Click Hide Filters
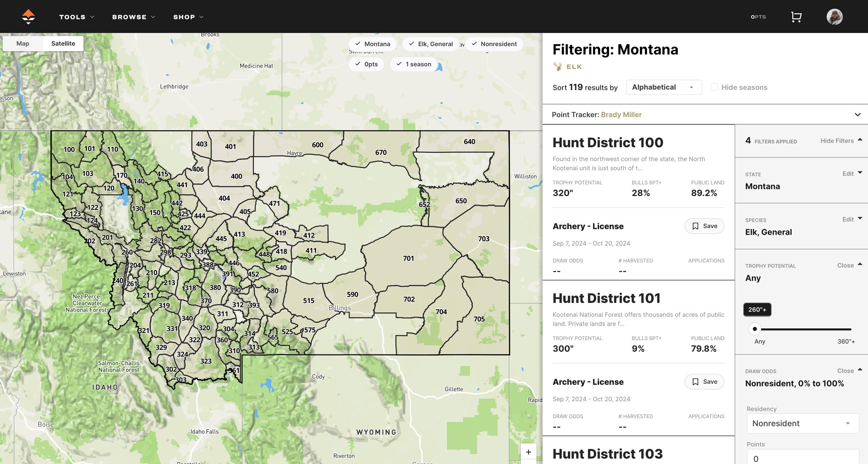868x464 pixels. tap(837, 141)
